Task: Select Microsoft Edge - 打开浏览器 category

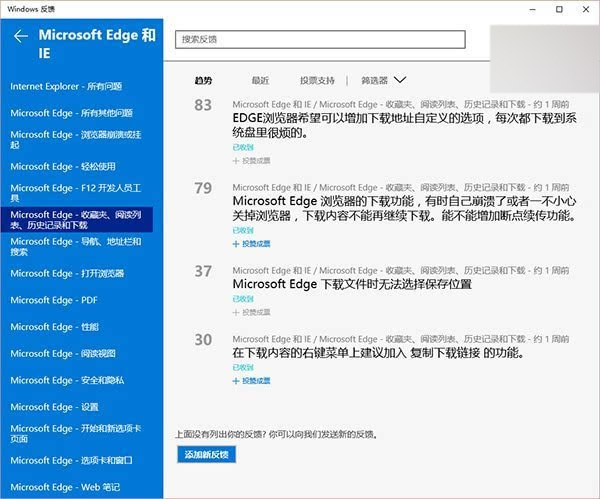Action: (67, 273)
